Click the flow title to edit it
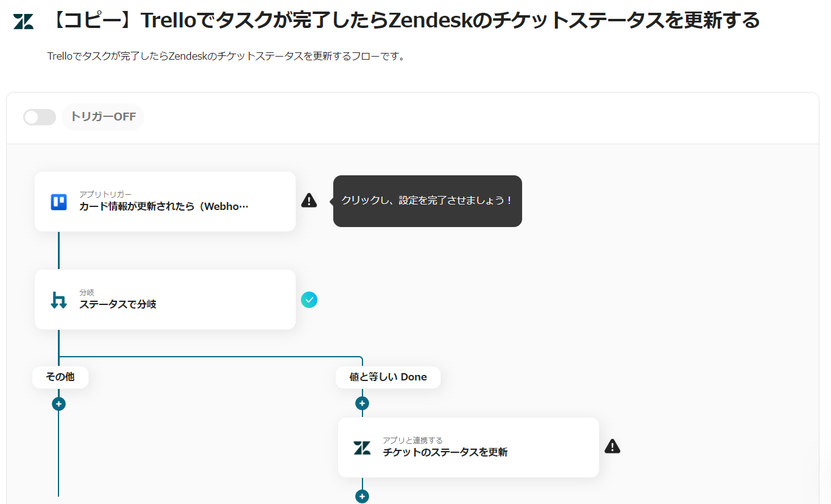Image resolution: width=831 pixels, height=504 pixels. click(403, 21)
